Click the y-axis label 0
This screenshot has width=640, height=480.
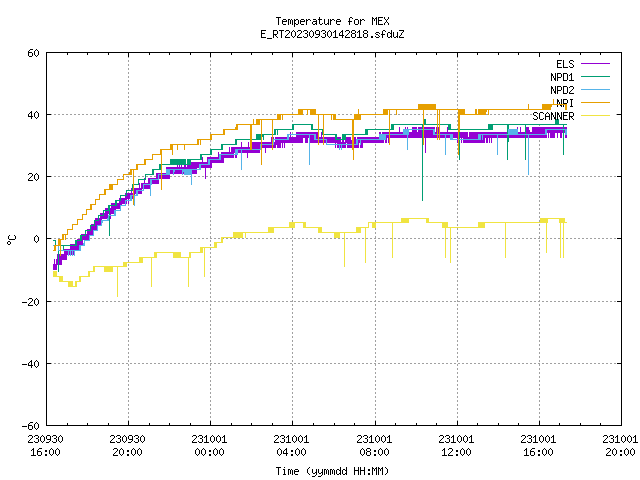pyautogui.click(x=36, y=239)
